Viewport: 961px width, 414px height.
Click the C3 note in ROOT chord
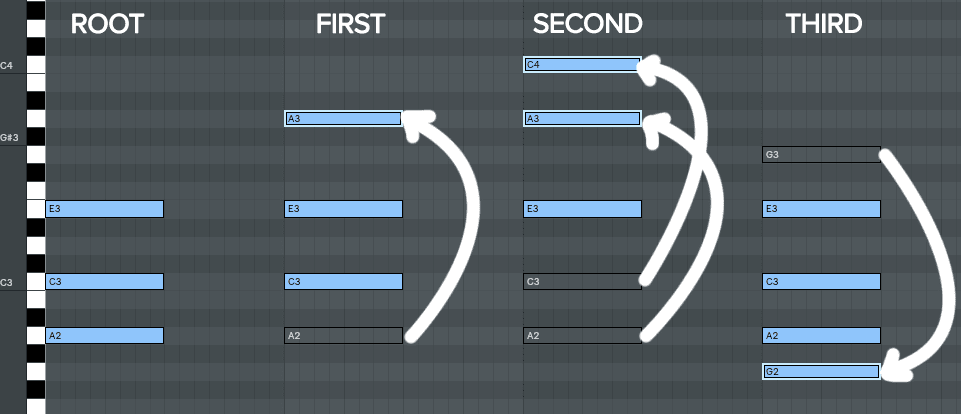(x=104, y=282)
